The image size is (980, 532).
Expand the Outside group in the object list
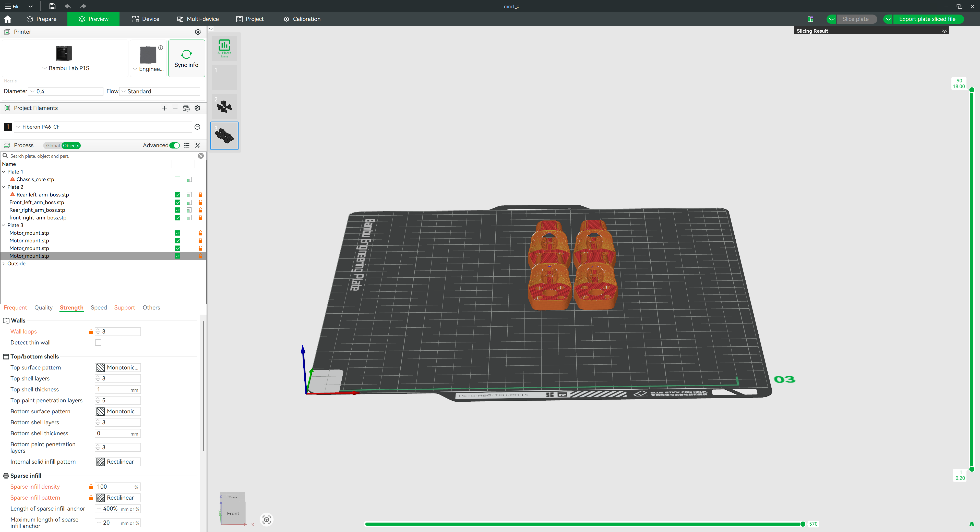3,263
